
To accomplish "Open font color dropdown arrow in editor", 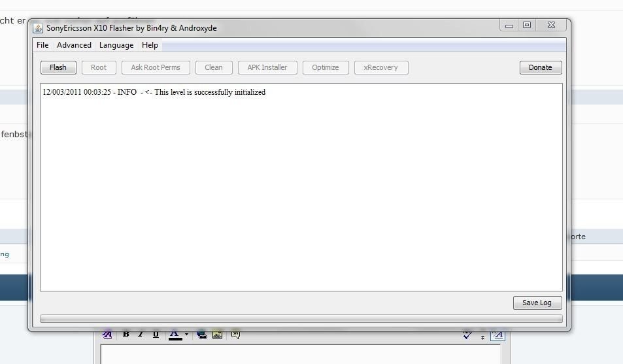I will tap(186, 334).
